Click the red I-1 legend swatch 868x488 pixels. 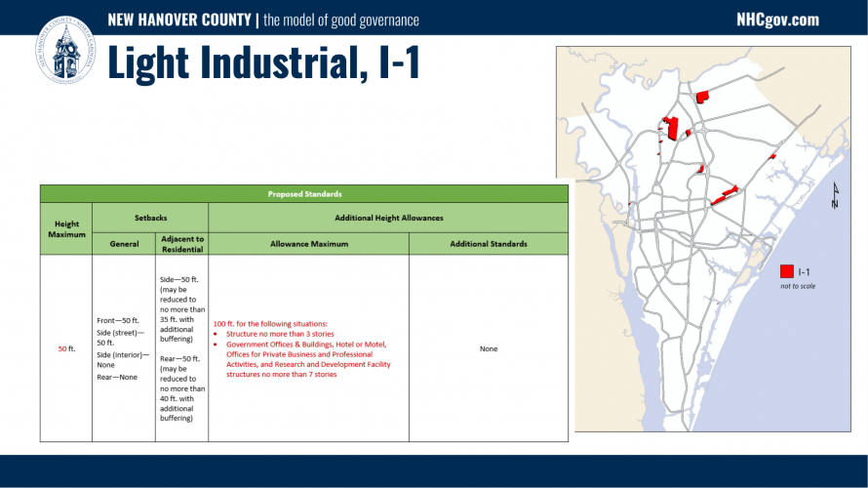tap(786, 271)
